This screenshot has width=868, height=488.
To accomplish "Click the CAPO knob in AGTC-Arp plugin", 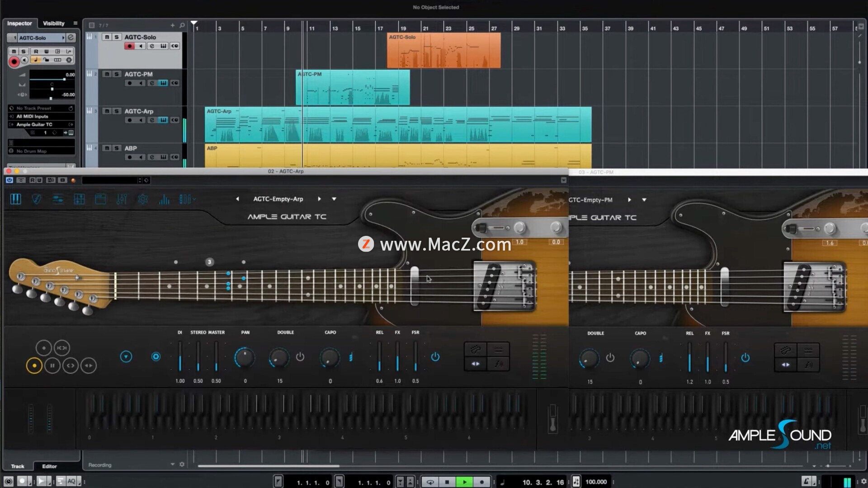I will [x=330, y=357].
